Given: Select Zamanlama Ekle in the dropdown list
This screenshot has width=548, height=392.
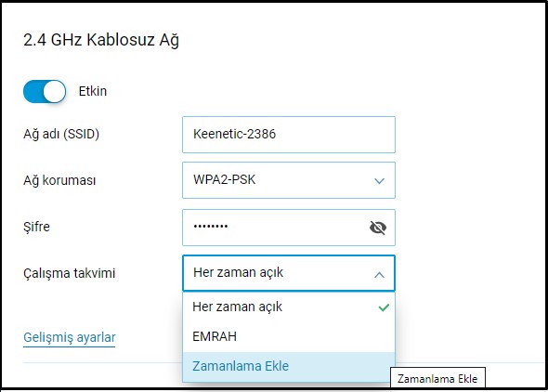Looking at the screenshot, I should point(289,366).
